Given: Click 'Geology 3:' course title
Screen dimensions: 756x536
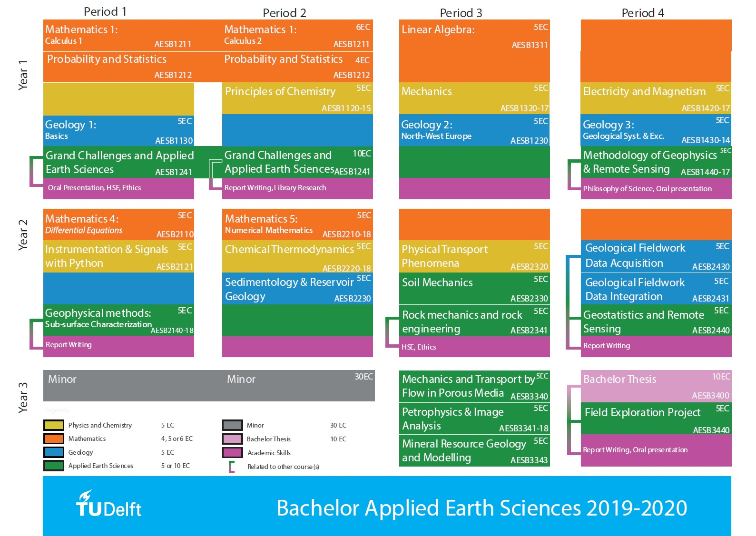Looking at the screenshot, I should click(x=609, y=125).
